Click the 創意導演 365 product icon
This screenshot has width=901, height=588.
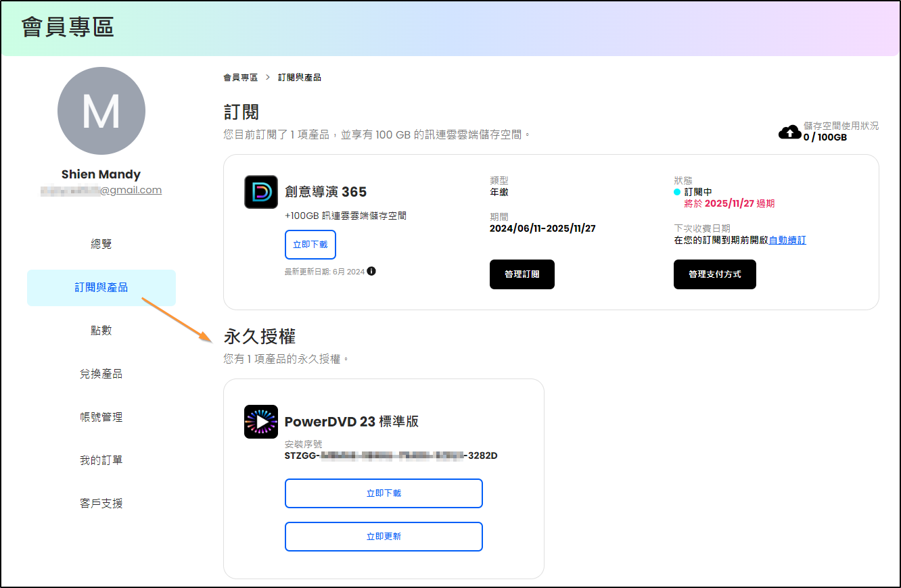261,192
